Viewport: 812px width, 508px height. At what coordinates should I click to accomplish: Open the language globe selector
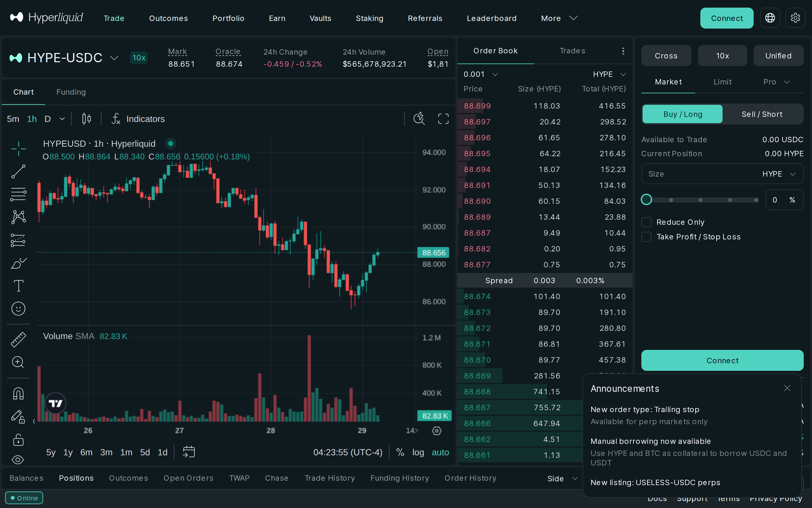coord(770,18)
